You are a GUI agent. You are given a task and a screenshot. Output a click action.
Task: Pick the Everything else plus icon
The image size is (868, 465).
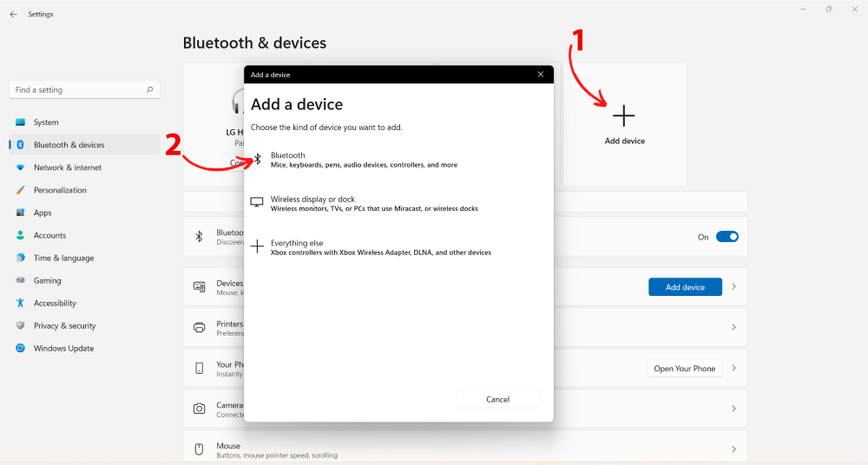257,246
